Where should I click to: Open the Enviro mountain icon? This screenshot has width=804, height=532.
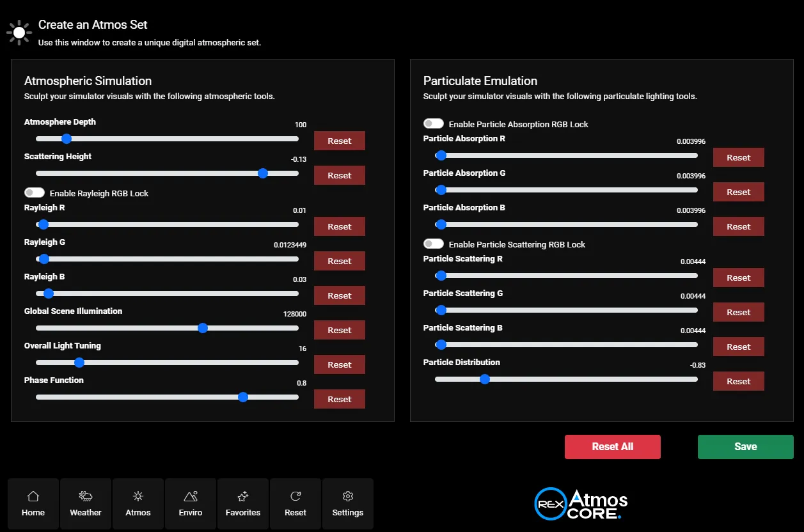click(191, 497)
